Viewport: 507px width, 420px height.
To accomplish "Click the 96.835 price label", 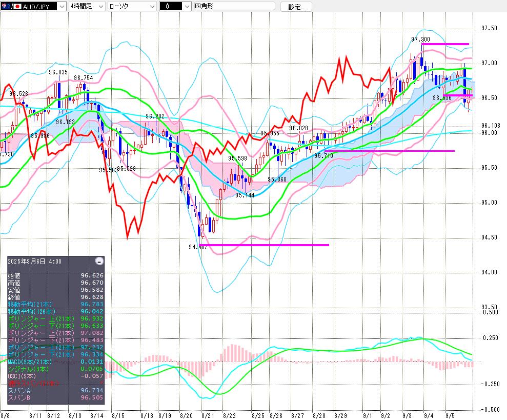I will (58, 72).
